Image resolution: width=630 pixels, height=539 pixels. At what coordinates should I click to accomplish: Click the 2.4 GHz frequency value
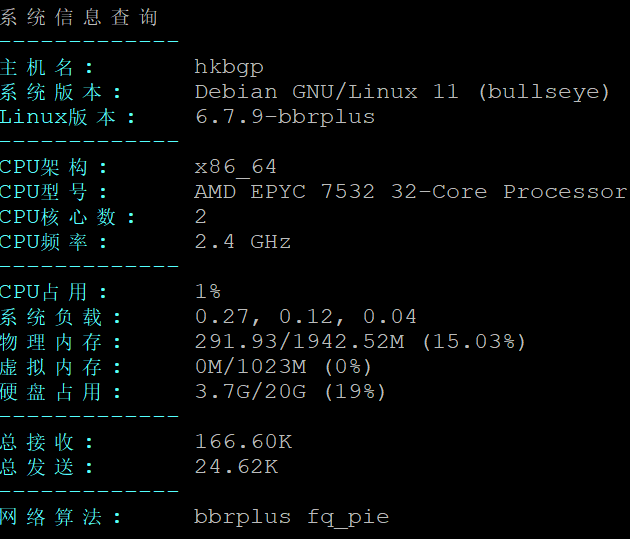click(243, 242)
